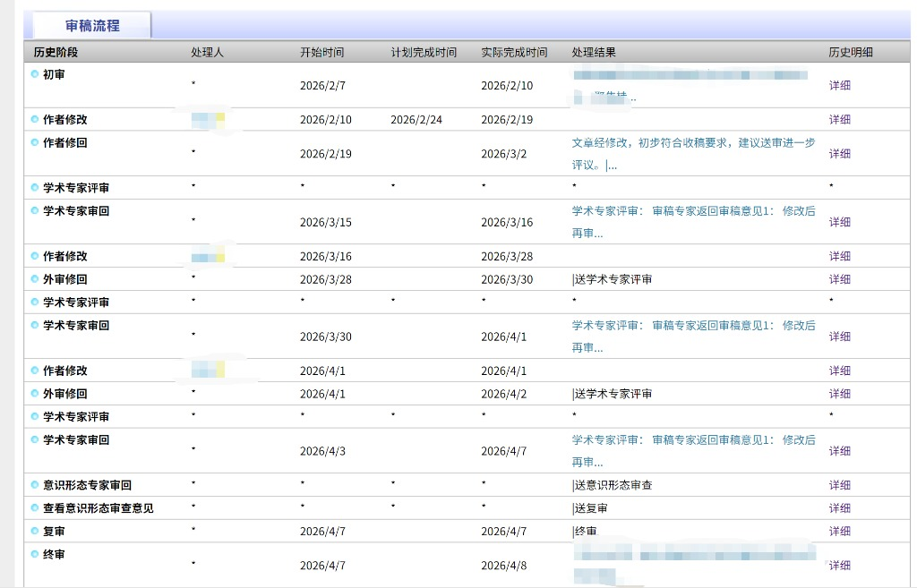
Task: Open the 文章经修改，初步符合收稿要求 result link
Action: pos(692,143)
